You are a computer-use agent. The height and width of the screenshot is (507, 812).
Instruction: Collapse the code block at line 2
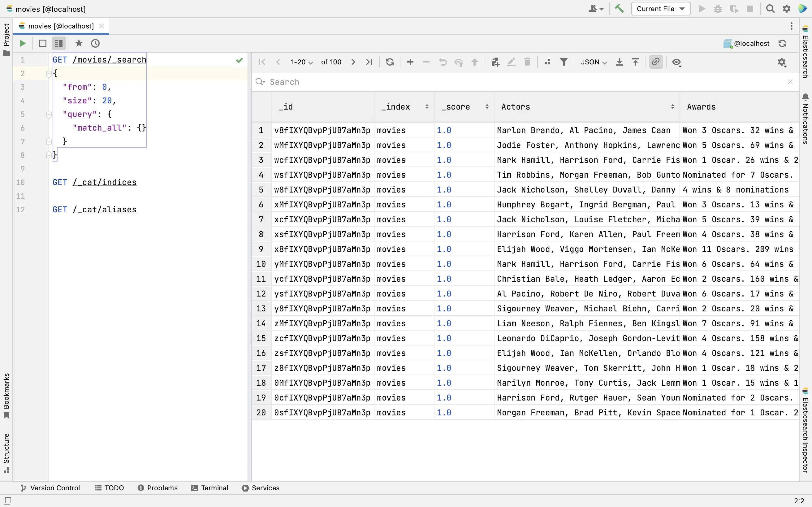[x=49, y=73]
